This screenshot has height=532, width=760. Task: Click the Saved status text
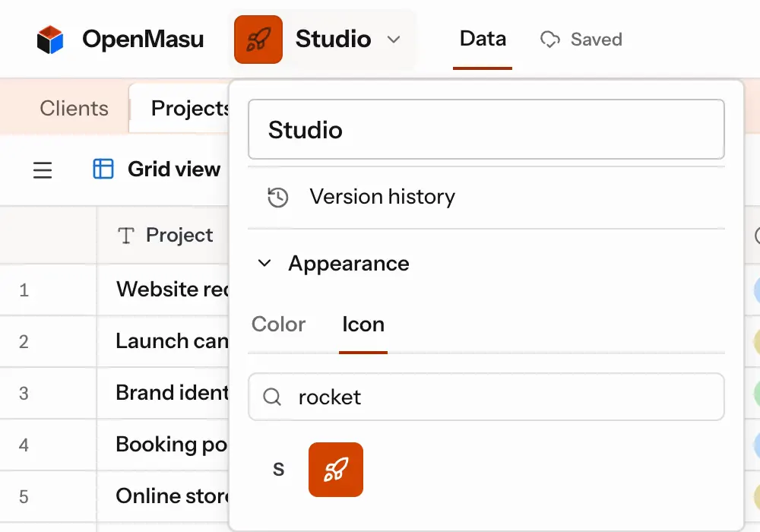(x=596, y=40)
